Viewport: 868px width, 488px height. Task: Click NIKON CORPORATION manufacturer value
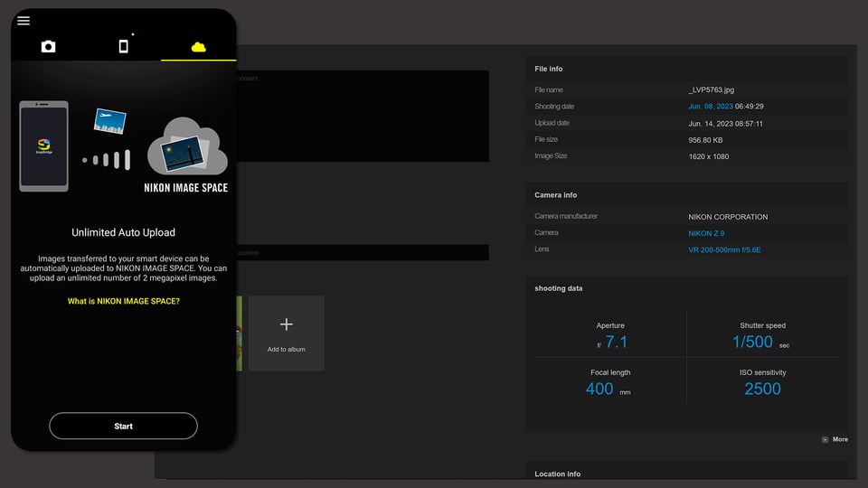[727, 217]
